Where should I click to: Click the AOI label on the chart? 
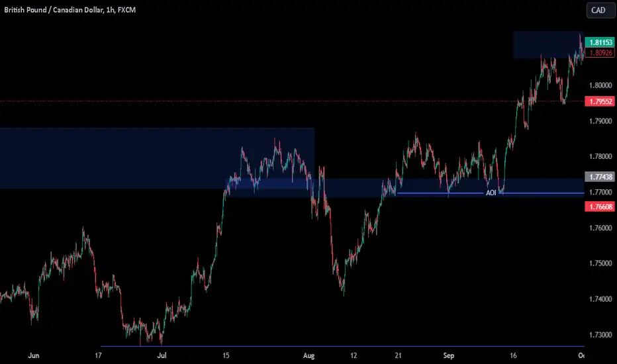(x=491, y=193)
